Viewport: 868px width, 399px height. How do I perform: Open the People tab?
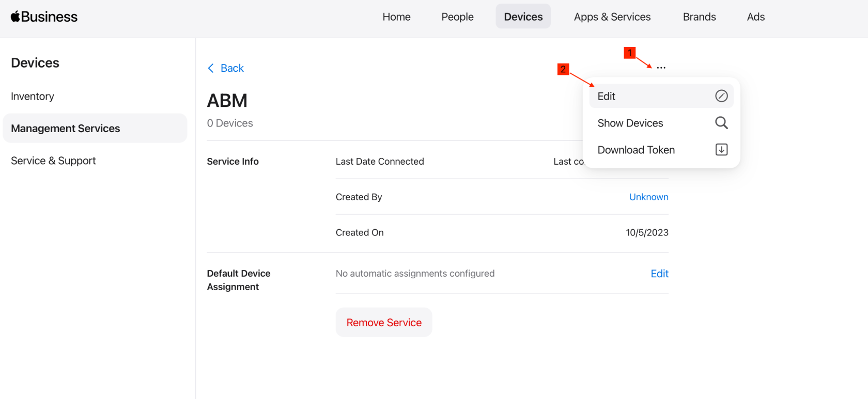(457, 17)
